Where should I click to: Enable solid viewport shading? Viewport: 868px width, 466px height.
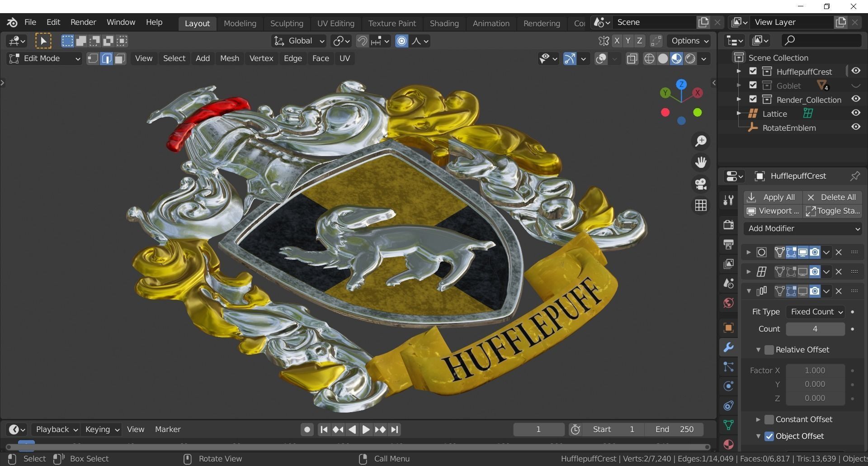click(x=663, y=59)
